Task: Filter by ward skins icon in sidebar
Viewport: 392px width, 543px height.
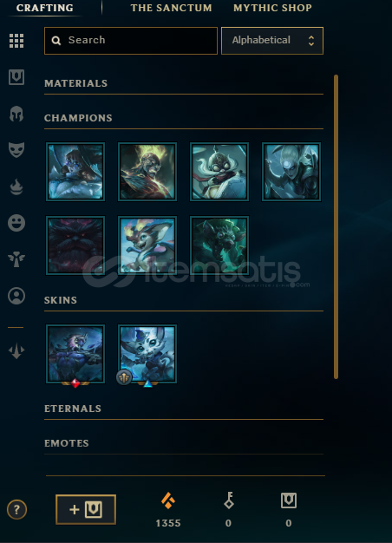Action: click(16, 259)
